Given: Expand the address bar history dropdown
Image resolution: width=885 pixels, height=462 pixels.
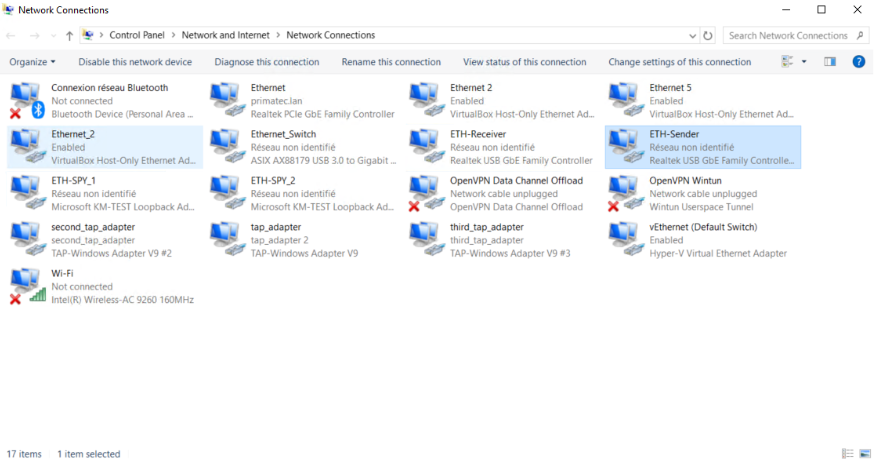Looking at the screenshot, I should pos(693,35).
